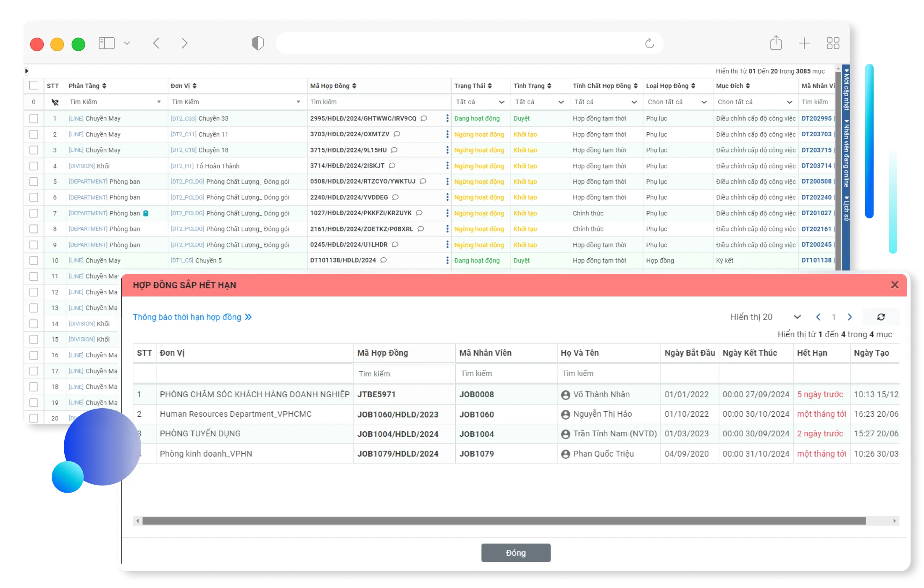Open Thông báo thời hạn hợp đồng link
Screen dimensions: 924x588
point(192,317)
